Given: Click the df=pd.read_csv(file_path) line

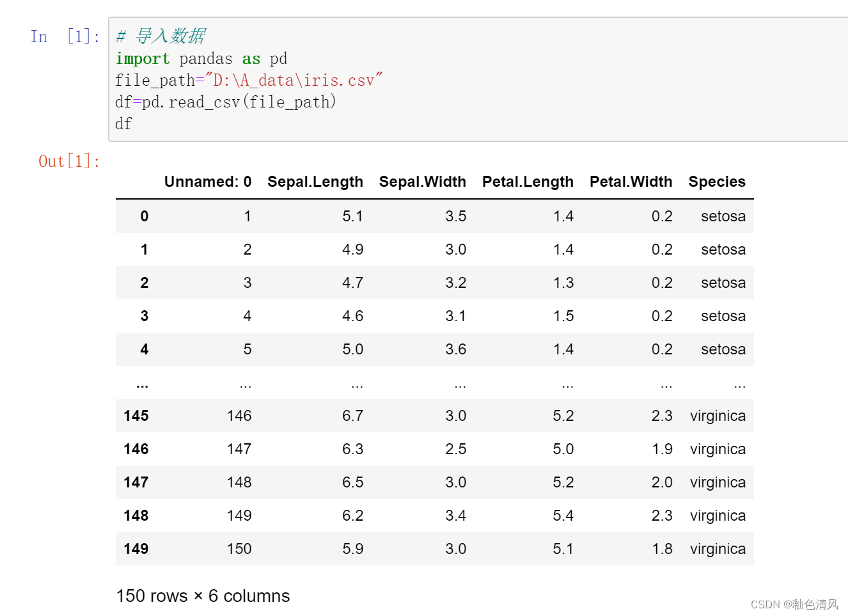Looking at the screenshot, I should (x=226, y=102).
